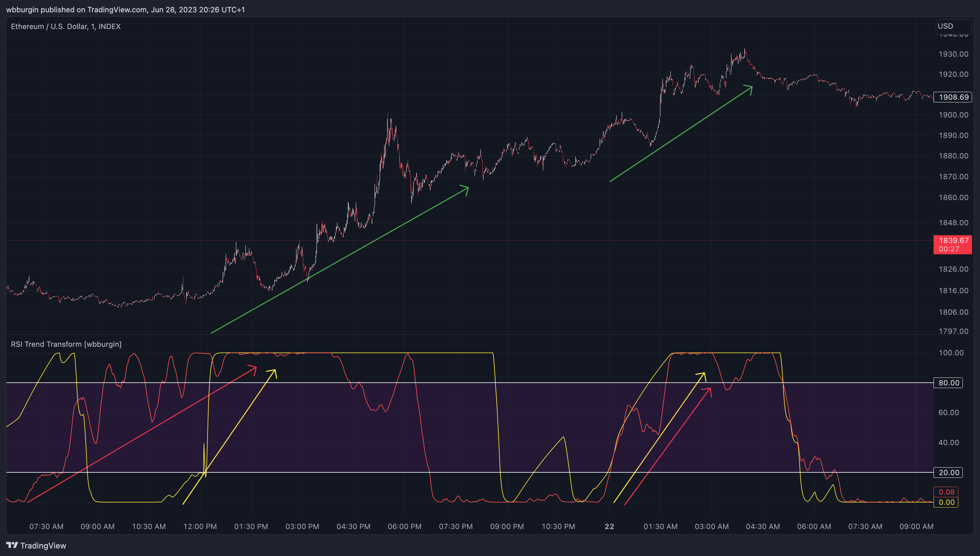Click the 03:00 PM time axis label
Viewport: 980px width, 556px height.
(x=302, y=526)
